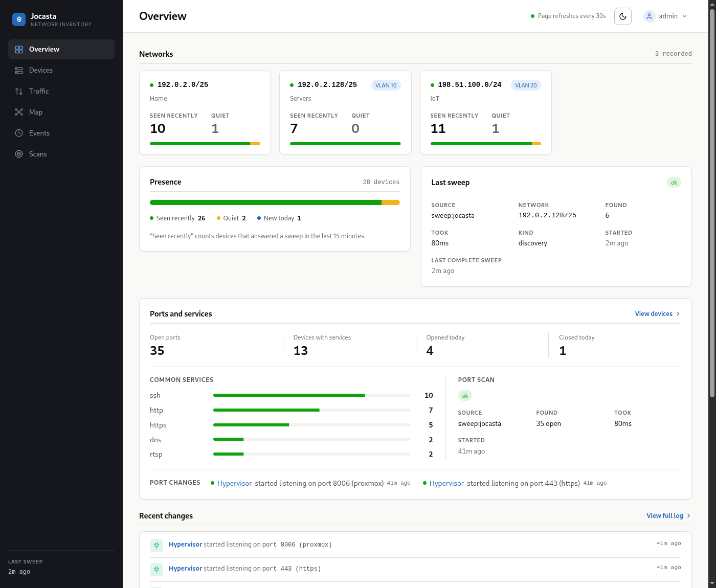This screenshot has width=716, height=588.
Task: Open the 192.0.2.128/25 Servers network card
Action: pos(345,112)
